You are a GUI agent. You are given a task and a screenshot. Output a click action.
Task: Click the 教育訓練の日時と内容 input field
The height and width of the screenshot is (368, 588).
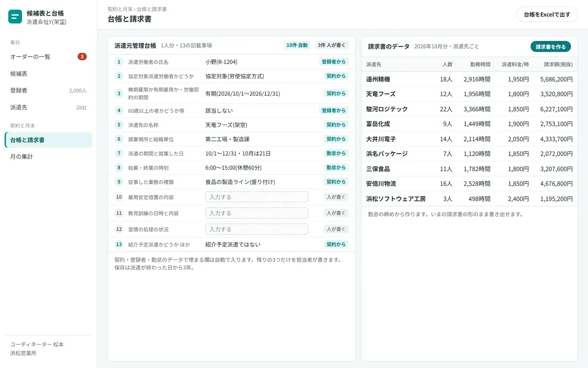257,213
